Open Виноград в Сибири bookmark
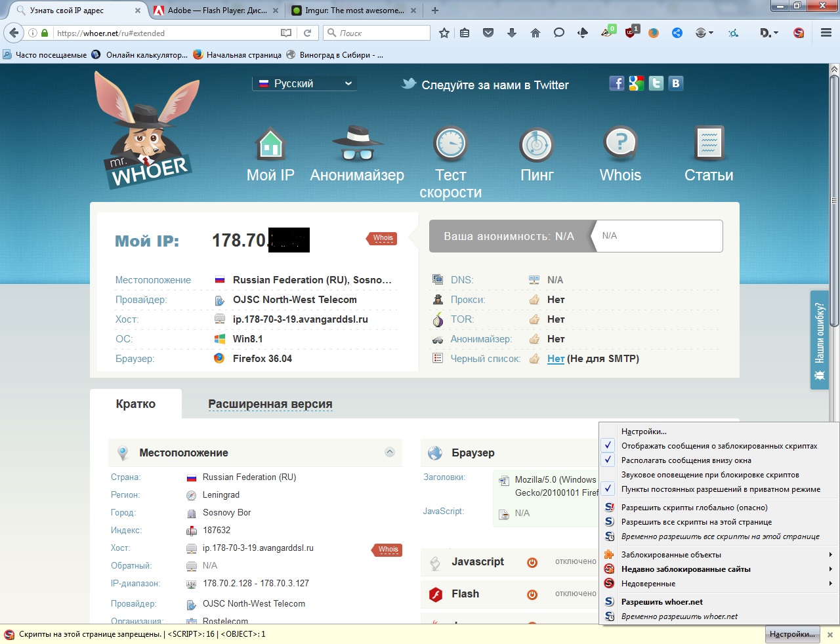The height and width of the screenshot is (644, 840). pos(335,55)
